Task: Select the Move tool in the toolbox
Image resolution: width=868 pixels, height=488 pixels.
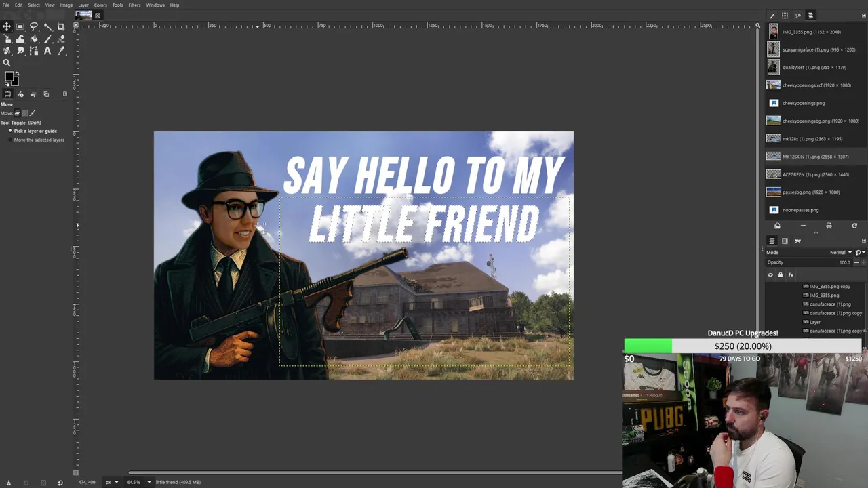Action: 7,26
